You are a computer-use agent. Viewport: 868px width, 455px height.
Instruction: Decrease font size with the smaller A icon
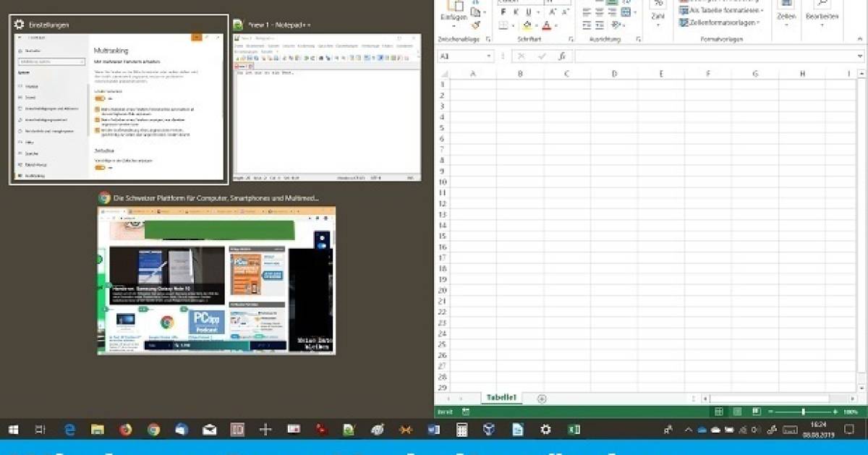point(565,12)
